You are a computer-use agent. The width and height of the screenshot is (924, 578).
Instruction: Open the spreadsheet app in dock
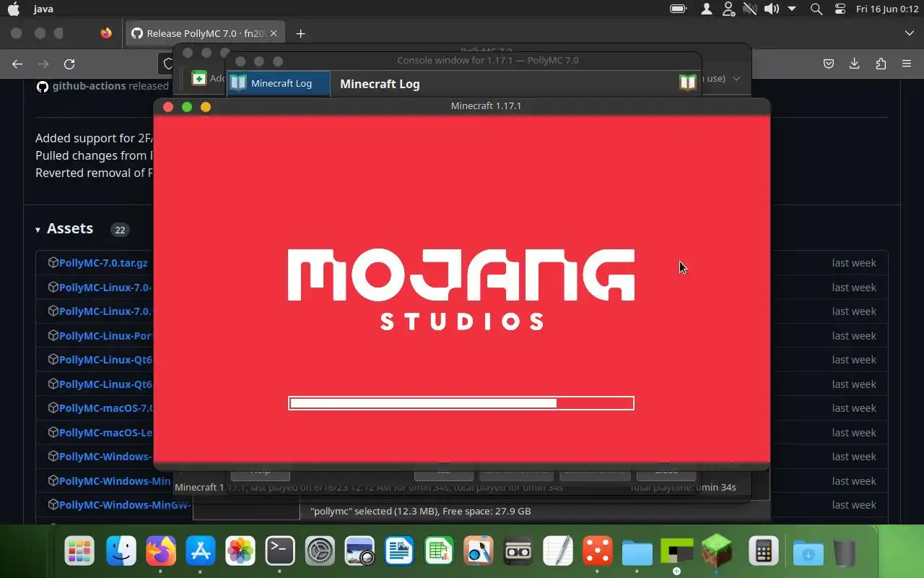click(x=439, y=552)
